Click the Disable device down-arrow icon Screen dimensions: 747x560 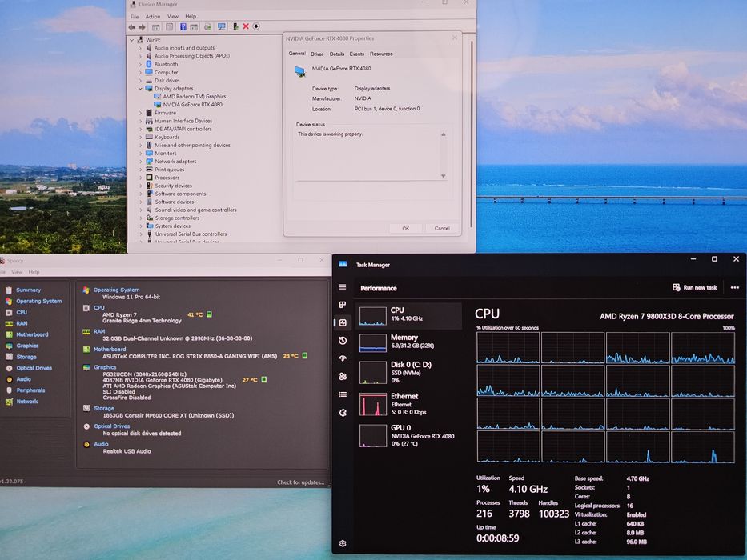(x=256, y=26)
